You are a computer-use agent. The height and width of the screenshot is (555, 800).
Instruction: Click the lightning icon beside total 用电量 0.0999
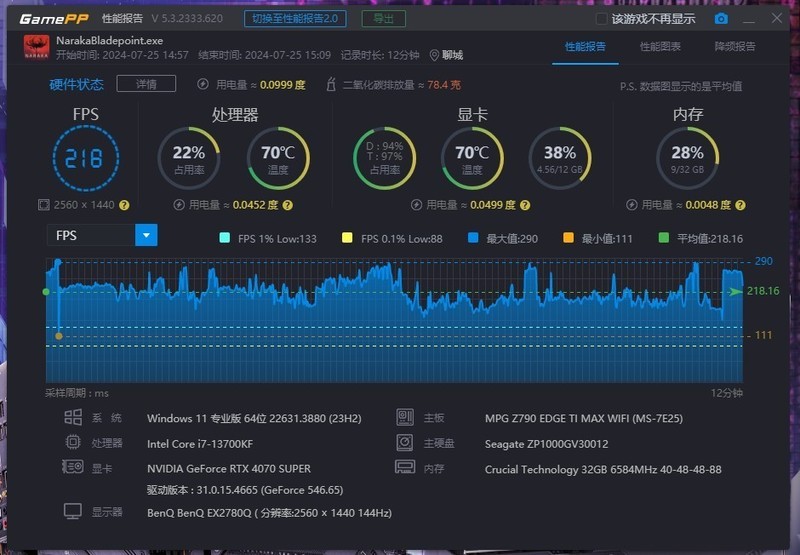[203, 84]
